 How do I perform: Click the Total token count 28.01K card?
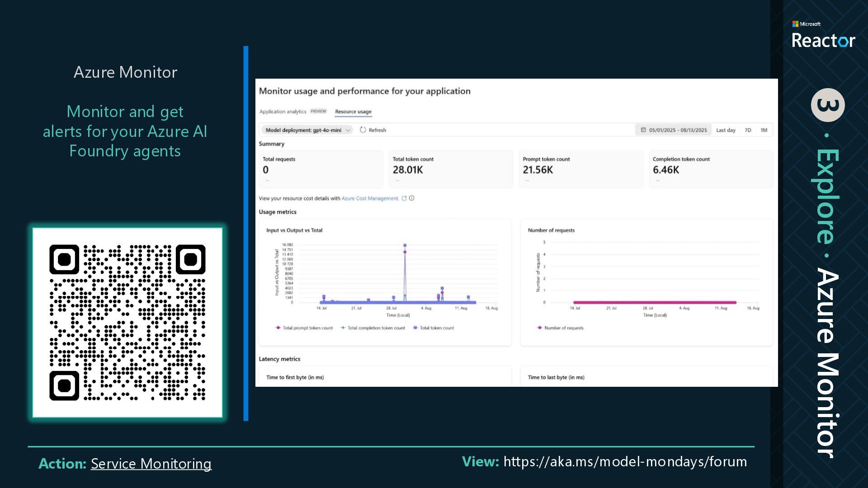pos(451,169)
